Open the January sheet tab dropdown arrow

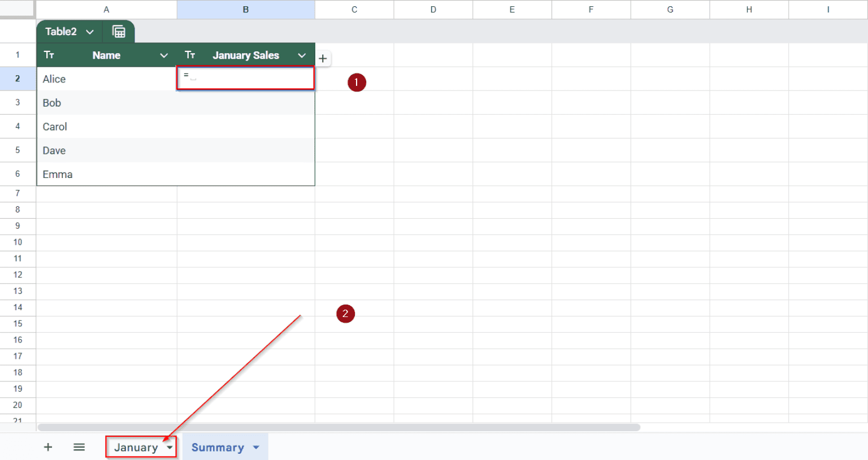[169, 446]
